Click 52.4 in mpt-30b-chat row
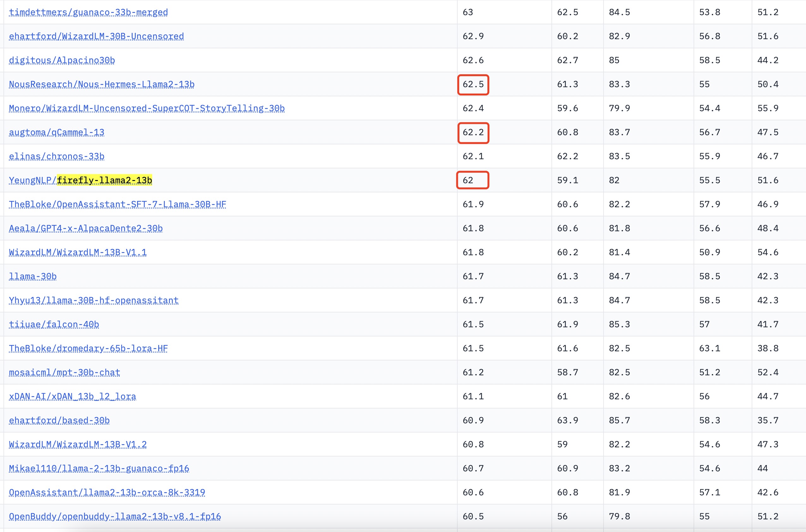The image size is (806, 532). coord(768,372)
